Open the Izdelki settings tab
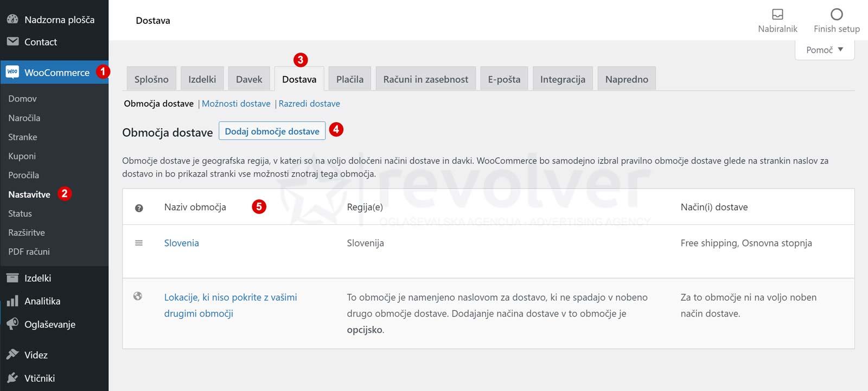 click(202, 79)
